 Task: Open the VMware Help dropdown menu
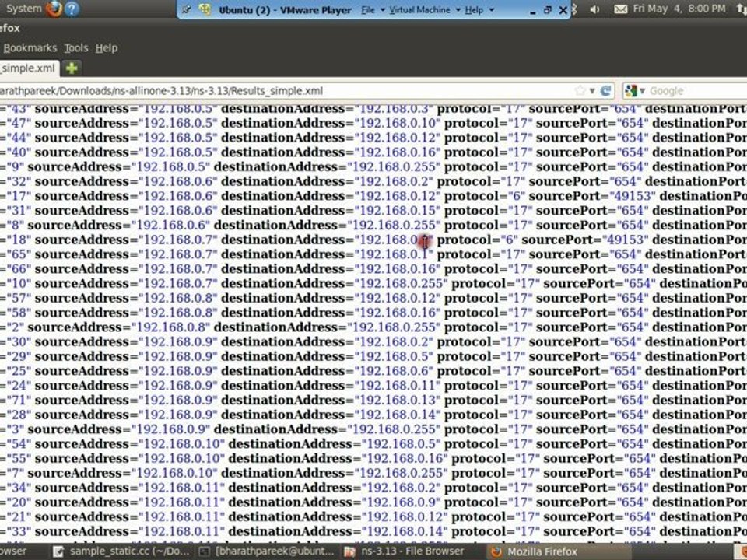pos(479,9)
